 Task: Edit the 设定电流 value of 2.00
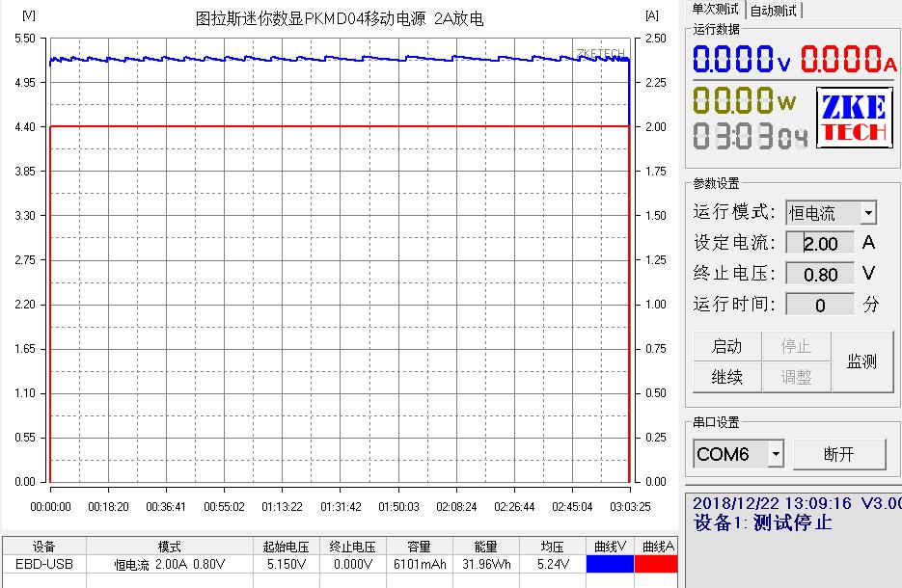[819, 243]
